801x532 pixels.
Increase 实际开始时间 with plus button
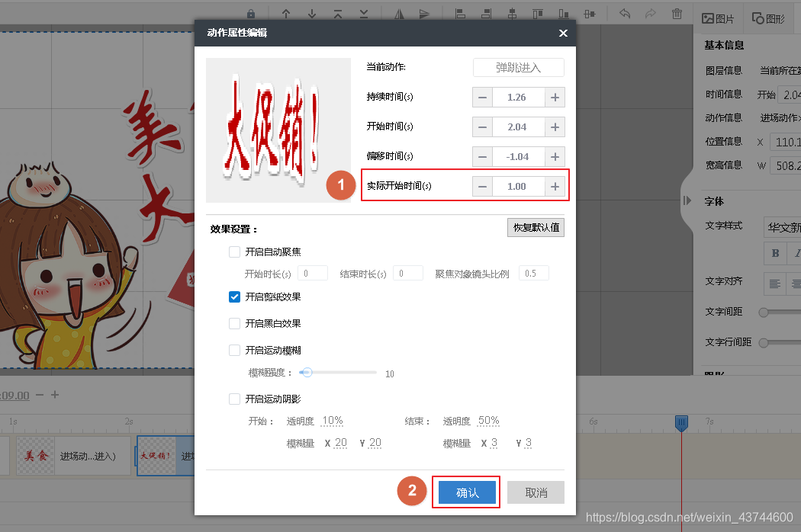click(555, 187)
